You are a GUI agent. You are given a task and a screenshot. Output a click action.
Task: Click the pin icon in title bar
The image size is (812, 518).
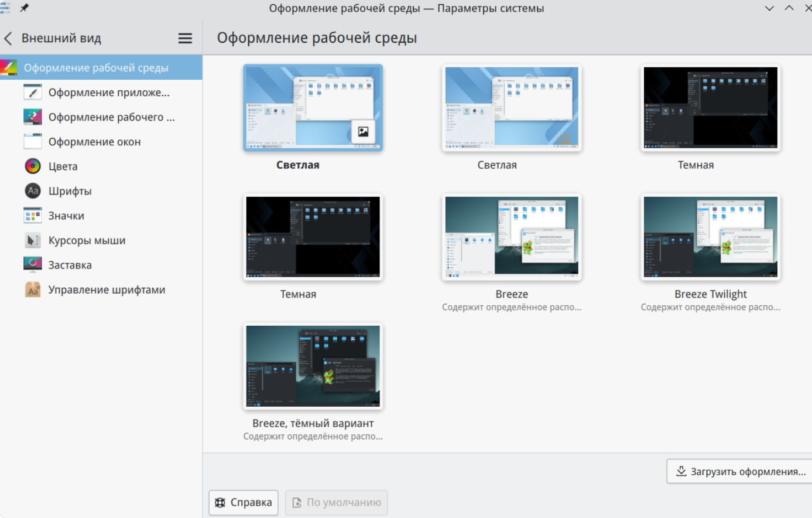click(25, 8)
